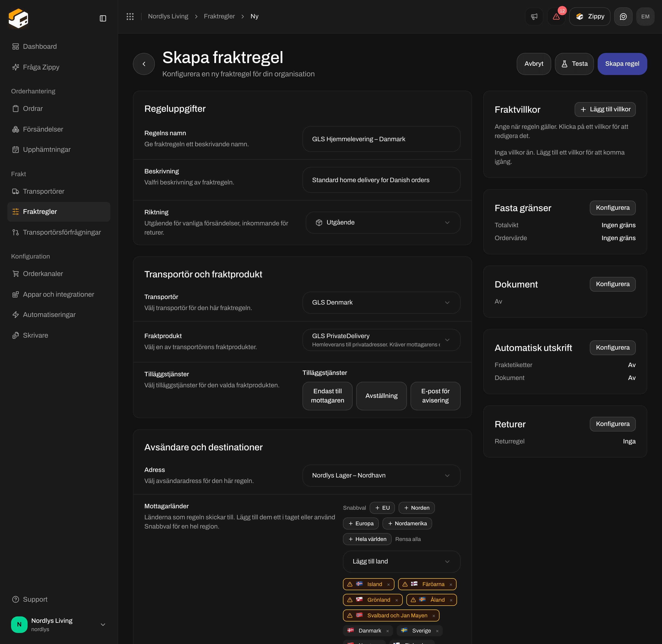Open alerts warning icon with 12 badge
The width and height of the screenshot is (662, 644).
[x=556, y=16]
